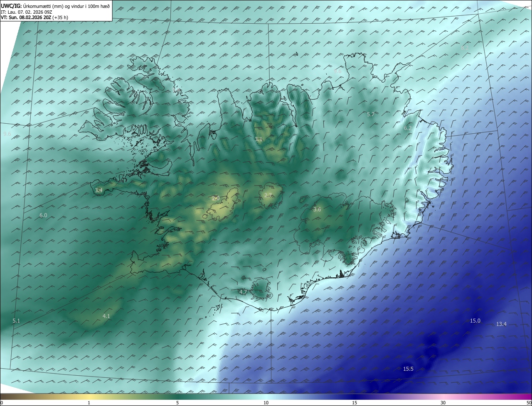Click the 3.6 value label
Screen dimensions: 532x406
point(317,210)
